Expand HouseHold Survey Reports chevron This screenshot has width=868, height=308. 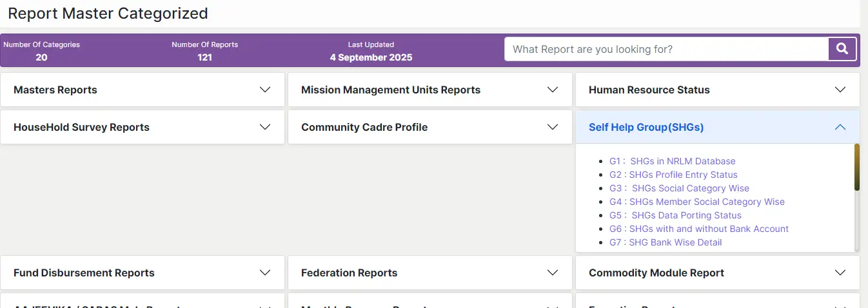pyautogui.click(x=265, y=127)
